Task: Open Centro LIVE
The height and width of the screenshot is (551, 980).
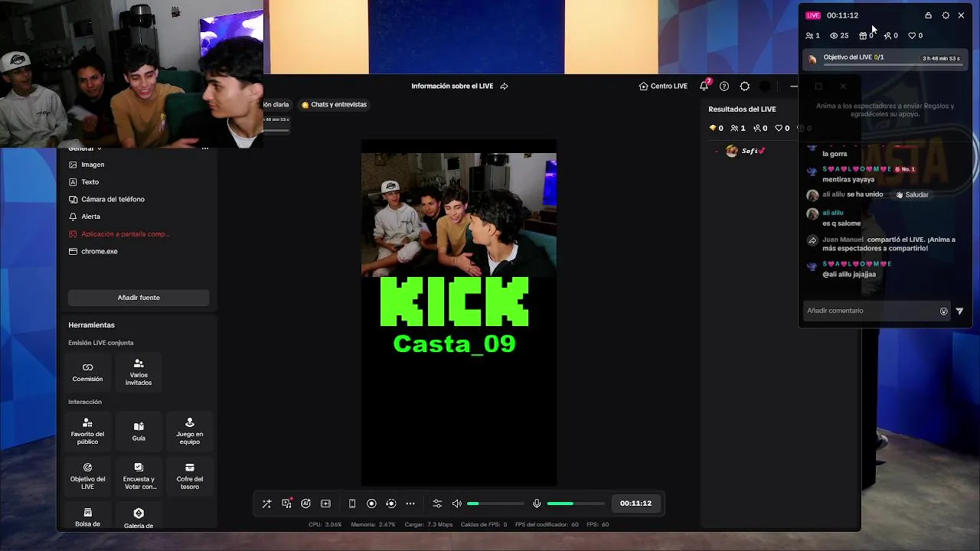Action: pyautogui.click(x=663, y=86)
